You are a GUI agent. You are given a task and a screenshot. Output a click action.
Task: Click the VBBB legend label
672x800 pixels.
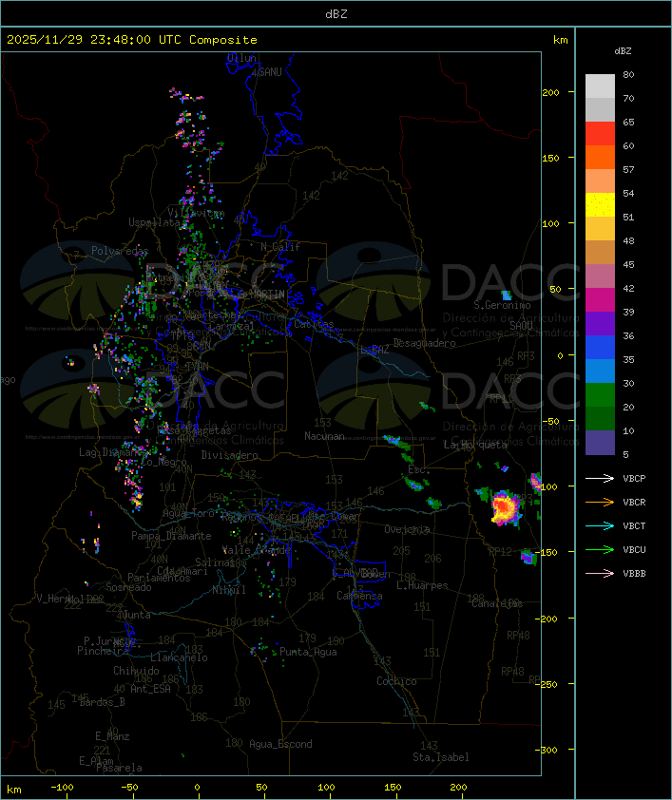634,574
